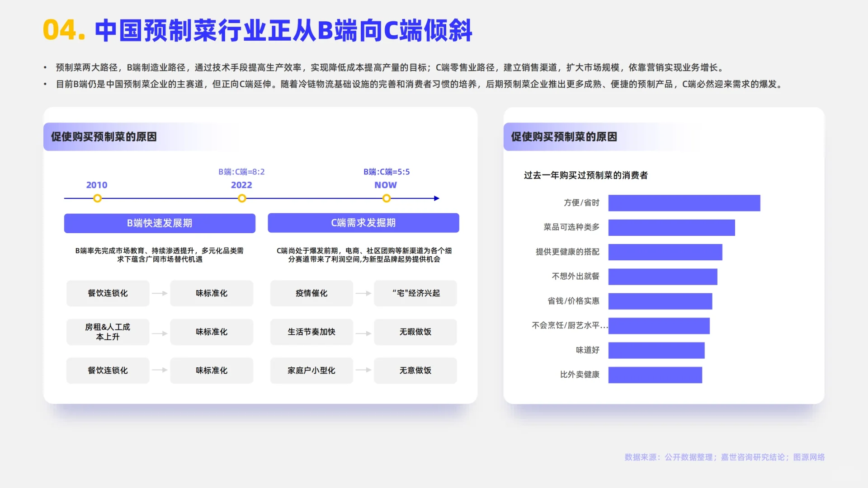Viewport: 868px width, 488px height.
Task: Click the 菜品可选种类多 chart bar
Action: 671,227
